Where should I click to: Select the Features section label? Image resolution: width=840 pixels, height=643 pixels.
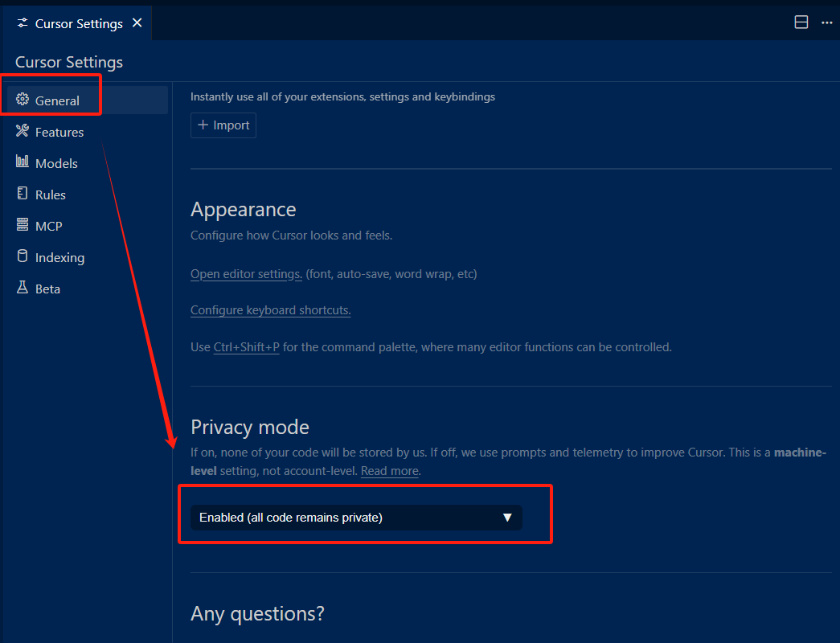coord(59,133)
